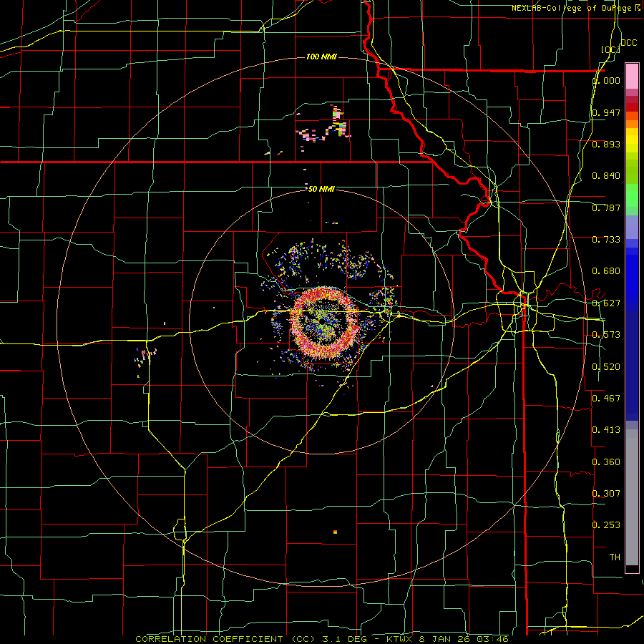The width and height of the screenshot is (644, 644).
Task: Click the light periwinkle color bar segment
Action: (632, 227)
